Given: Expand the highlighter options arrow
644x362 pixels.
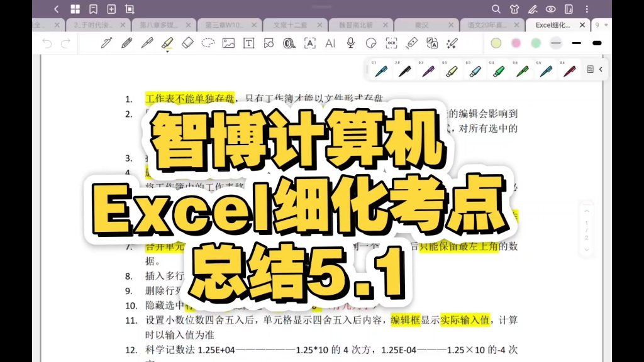Looking at the screenshot, I should pos(167,52).
